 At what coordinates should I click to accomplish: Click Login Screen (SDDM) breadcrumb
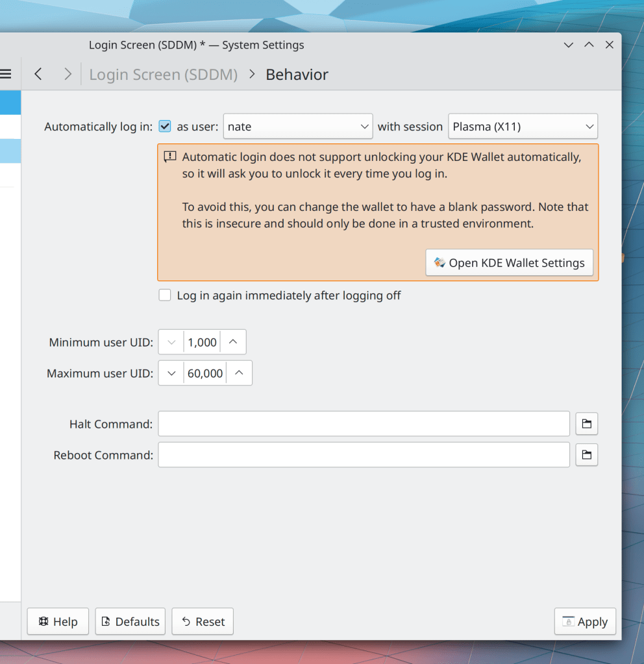coord(163,75)
